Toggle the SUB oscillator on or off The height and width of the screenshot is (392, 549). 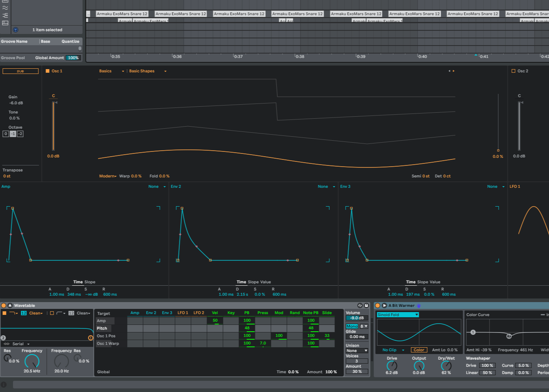(20, 71)
